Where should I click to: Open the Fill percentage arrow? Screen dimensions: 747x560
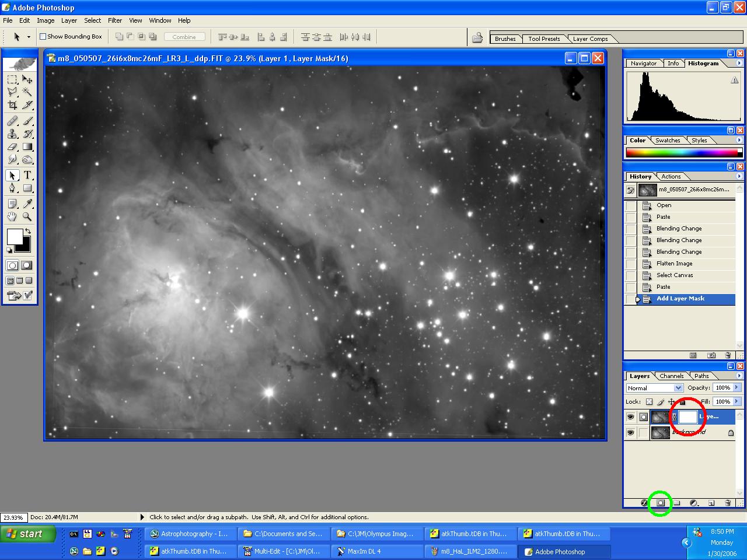[x=736, y=401]
